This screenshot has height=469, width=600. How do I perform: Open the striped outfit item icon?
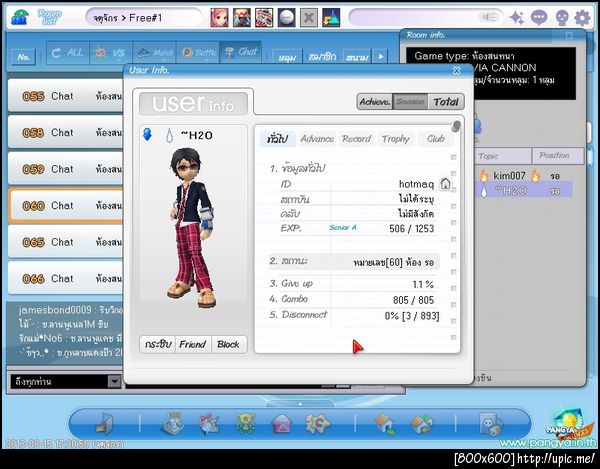point(264,18)
